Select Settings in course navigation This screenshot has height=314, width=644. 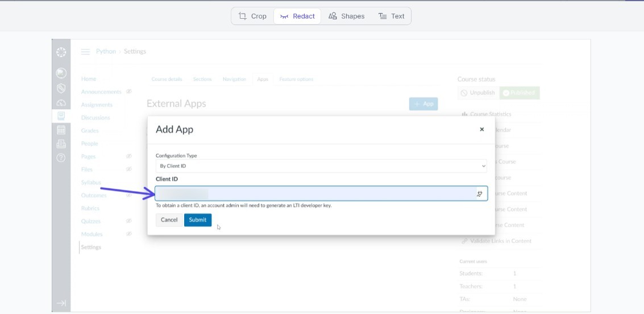point(91,247)
